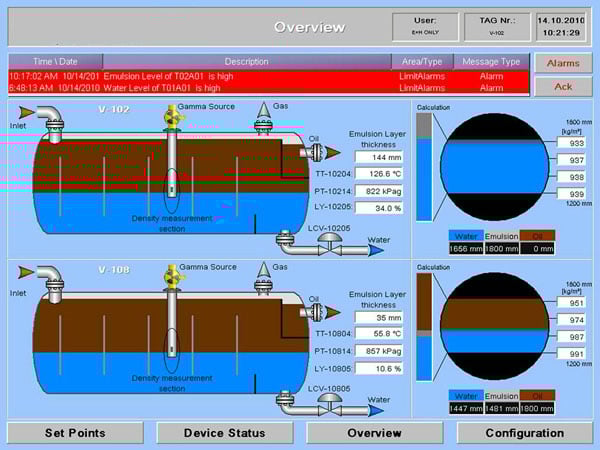Switch to the Device Status tab
This screenshot has width=600, height=450.
click(226, 433)
